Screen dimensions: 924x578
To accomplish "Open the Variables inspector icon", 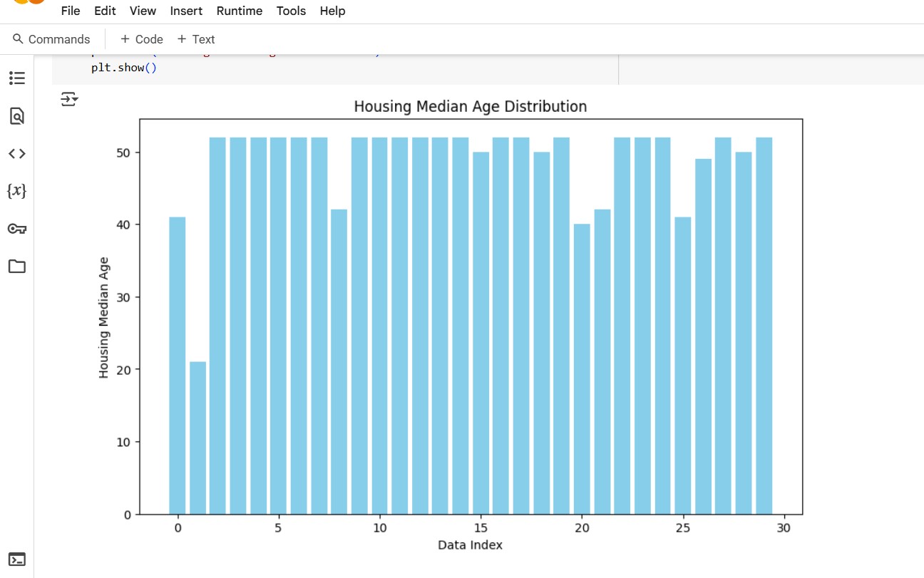I will click(x=16, y=191).
